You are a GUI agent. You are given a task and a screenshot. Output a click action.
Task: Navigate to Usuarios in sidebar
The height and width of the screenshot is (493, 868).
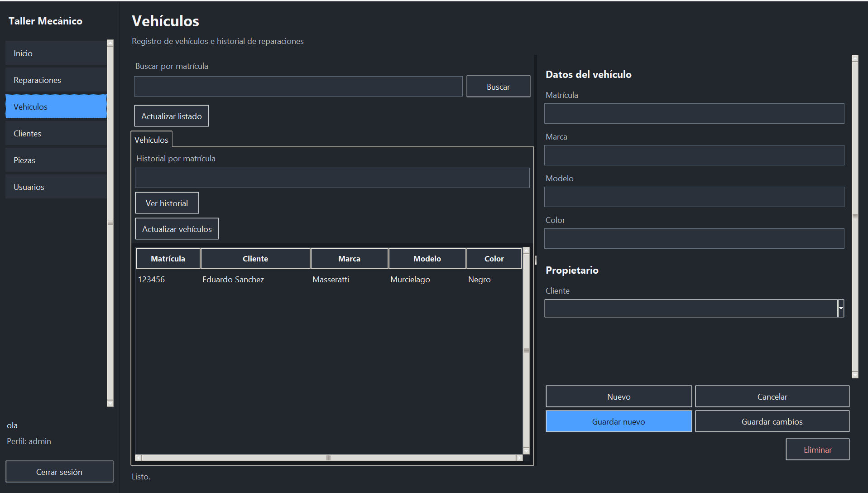coord(56,187)
